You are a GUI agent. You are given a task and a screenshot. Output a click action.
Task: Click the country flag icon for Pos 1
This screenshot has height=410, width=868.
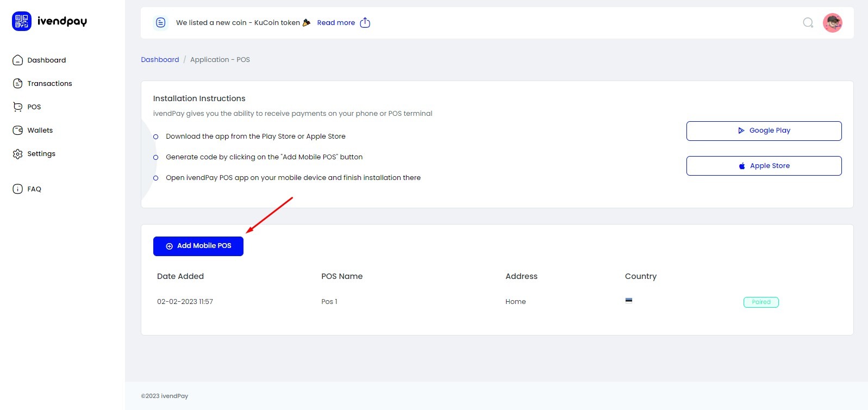pyautogui.click(x=629, y=300)
